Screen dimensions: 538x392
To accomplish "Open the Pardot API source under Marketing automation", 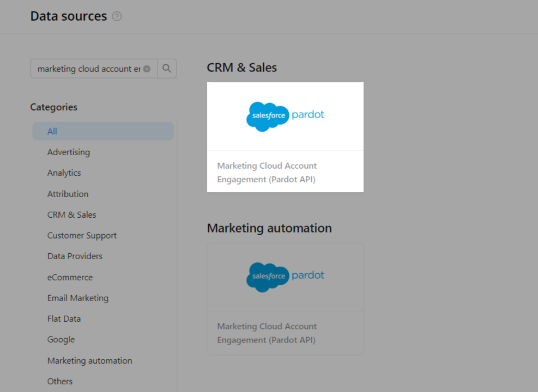I will 285,298.
